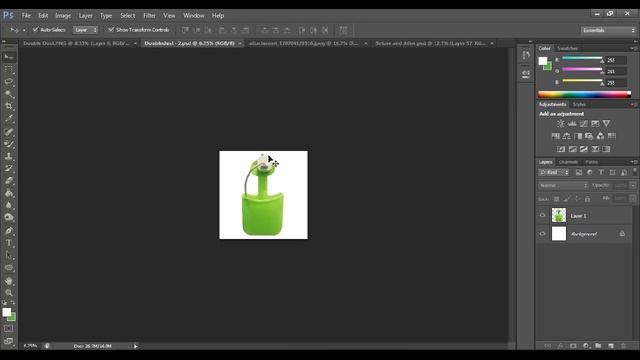Switch to the Styles tab
Viewport: 640px width, 360px height.
tap(579, 104)
